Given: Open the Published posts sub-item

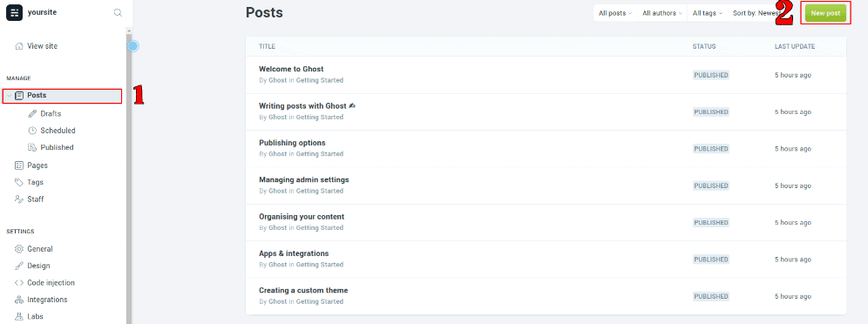Looking at the screenshot, I should 57,147.
